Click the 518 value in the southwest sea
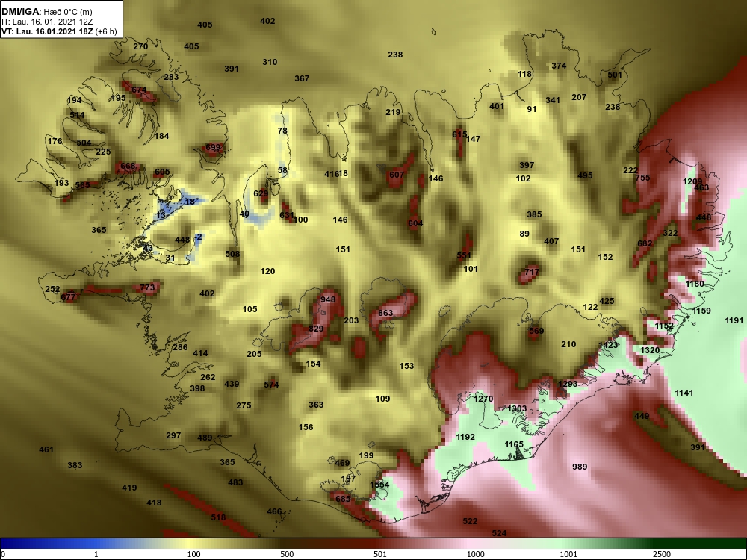Screen dimensions: 747x560 coord(218,517)
